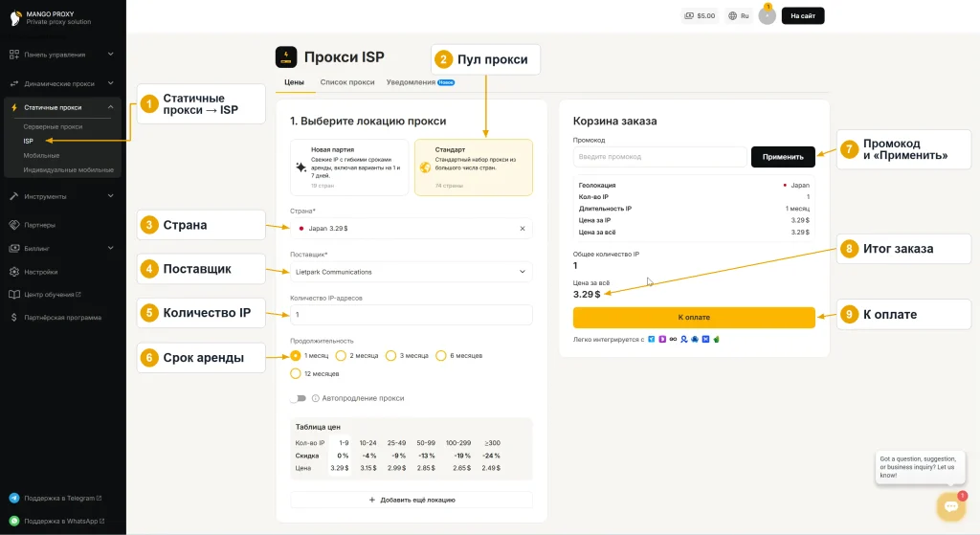The height and width of the screenshot is (535, 980).
Task: Click the plus icon to add location
Action: (x=372, y=500)
